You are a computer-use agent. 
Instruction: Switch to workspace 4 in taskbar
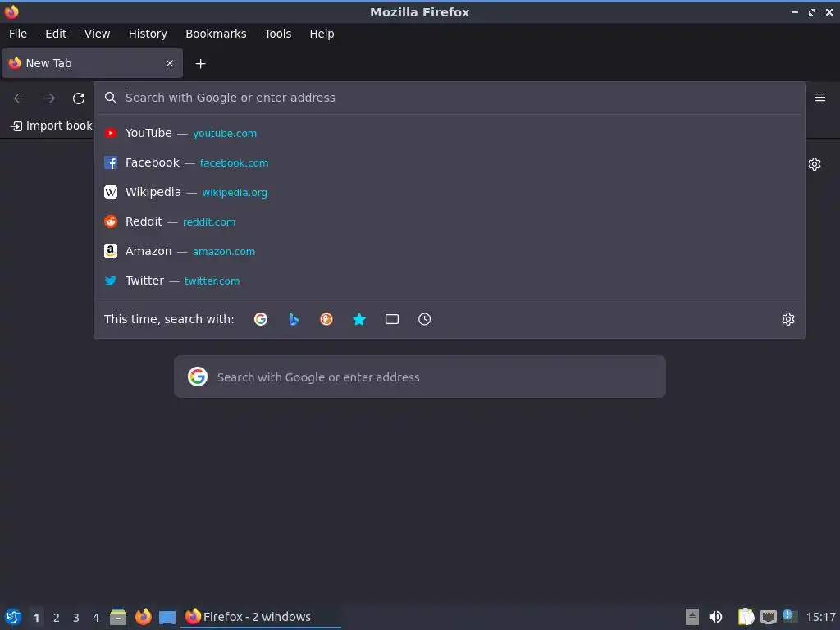point(96,617)
